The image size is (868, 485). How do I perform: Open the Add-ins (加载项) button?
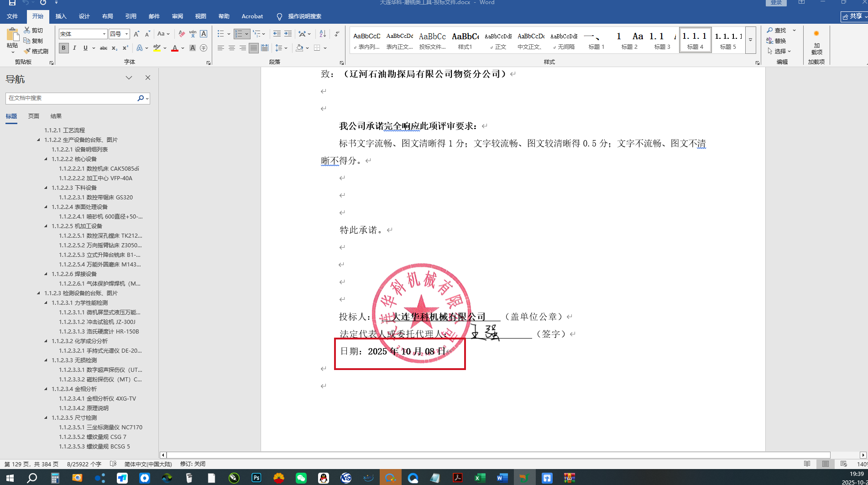816,42
